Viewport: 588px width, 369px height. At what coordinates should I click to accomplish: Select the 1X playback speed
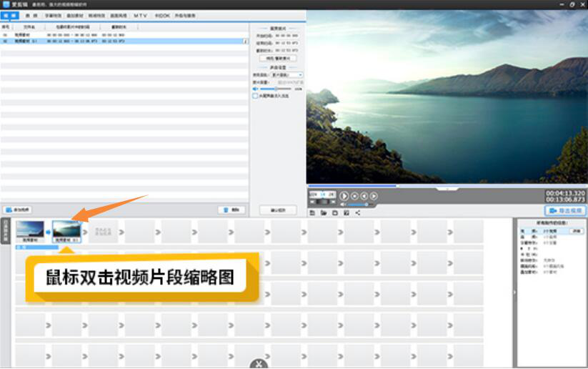click(x=322, y=195)
